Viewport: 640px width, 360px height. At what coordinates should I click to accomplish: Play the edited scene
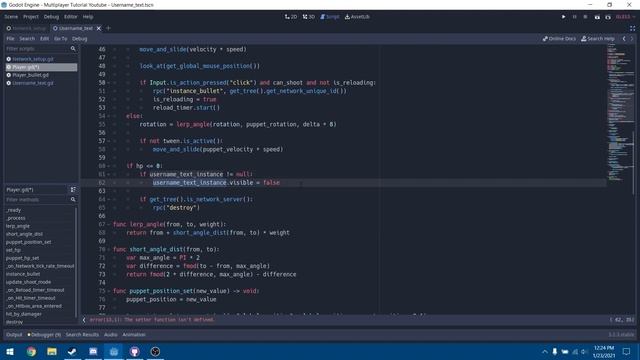(x=597, y=17)
